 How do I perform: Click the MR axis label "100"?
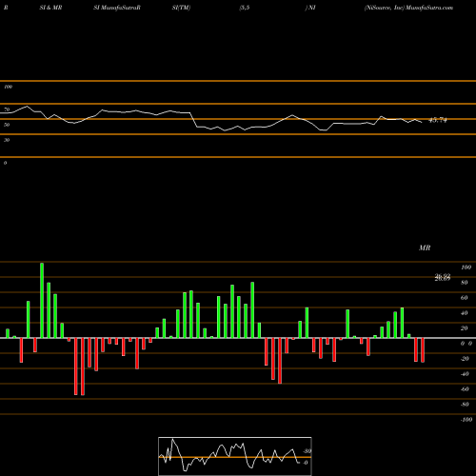click(466, 268)
